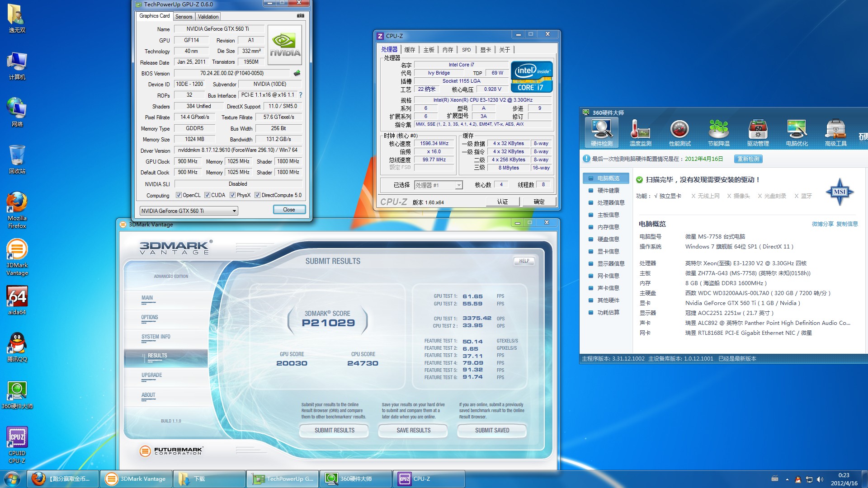Click the volume speaker icon in system tray
The width and height of the screenshot is (868, 488).
coord(820,479)
